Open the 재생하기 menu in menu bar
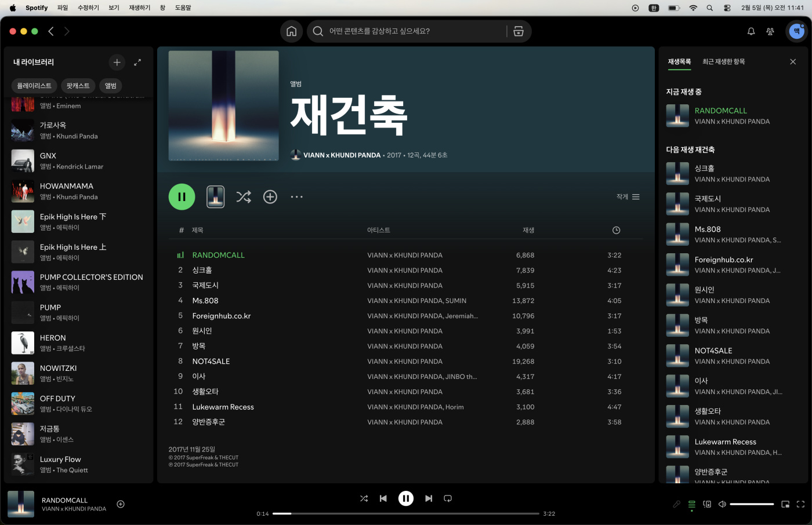 tap(139, 8)
